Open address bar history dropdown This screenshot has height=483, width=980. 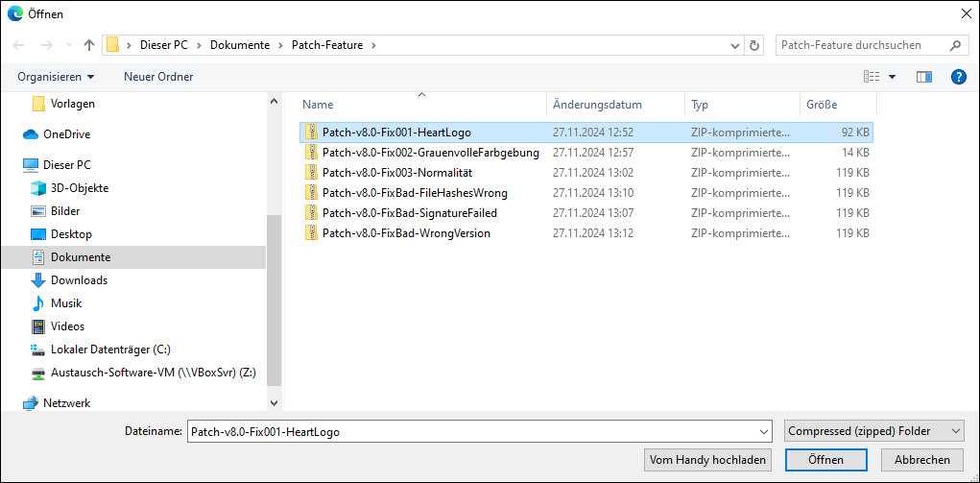[735, 45]
